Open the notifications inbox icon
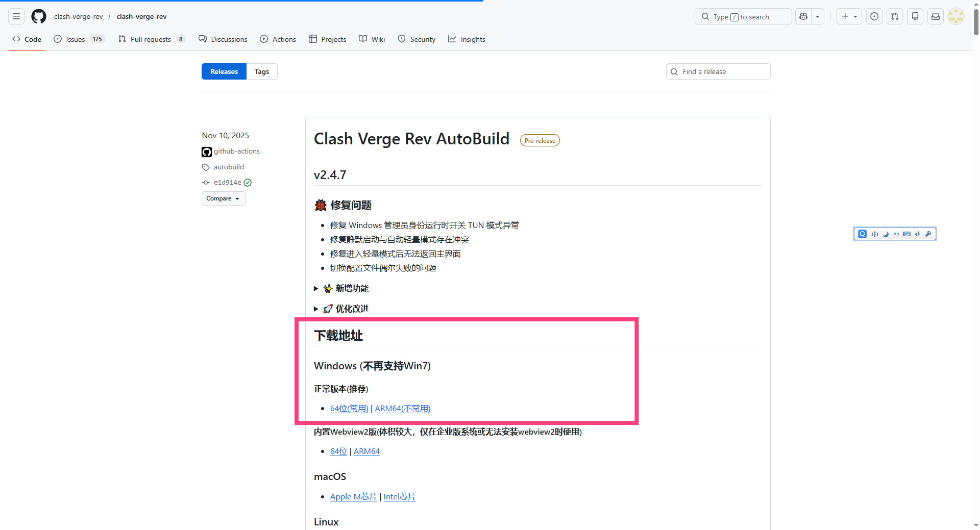 [935, 16]
